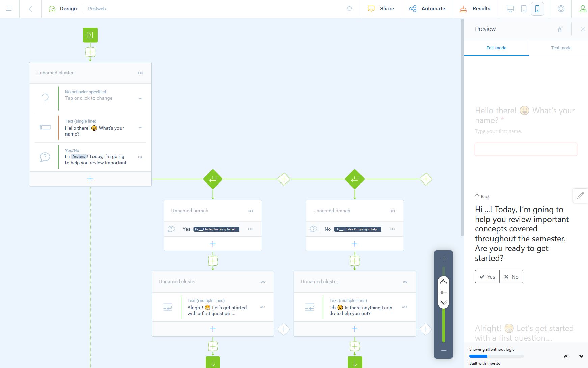Viewport: 588px width, 368px height.
Task: Go back with the left chevron
Action: (31, 9)
